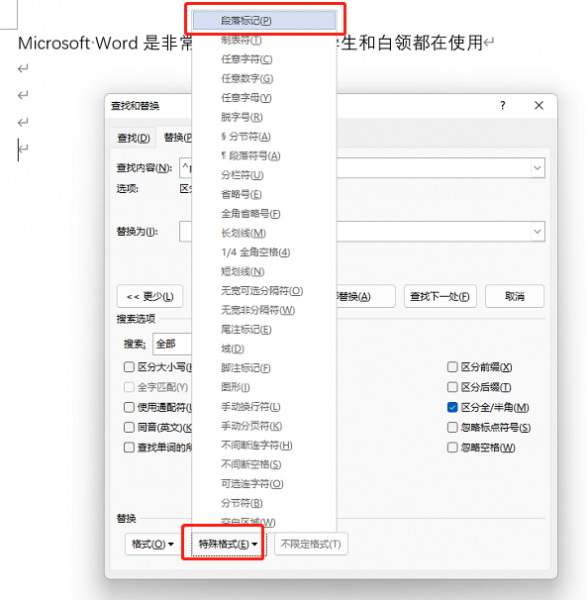Click the 查找下一处(F) button
This screenshot has width=587, height=600.
tap(440, 296)
